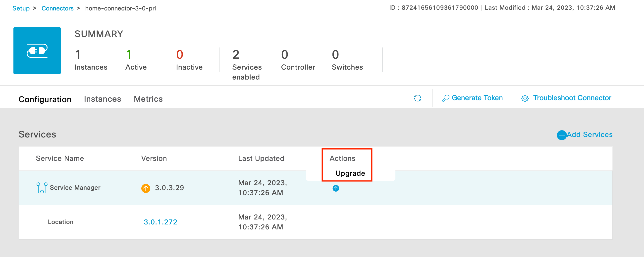Open Troubleshoot Connector

(572, 98)
